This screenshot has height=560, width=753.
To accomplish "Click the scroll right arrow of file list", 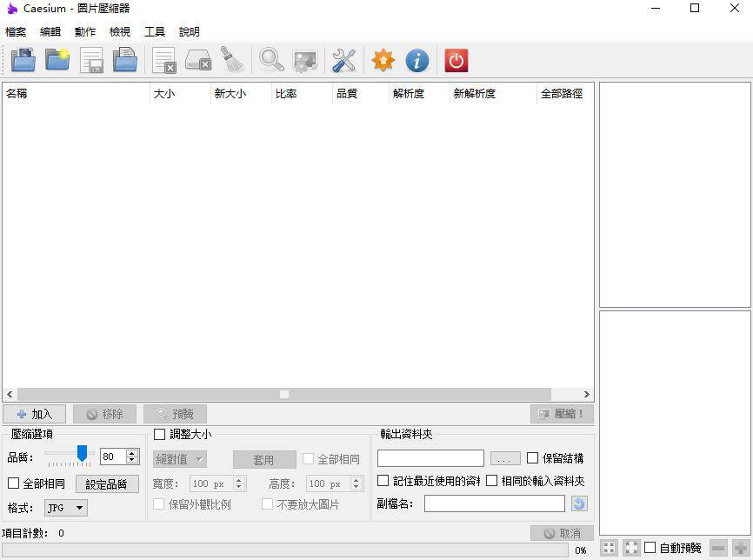I will coord(586,394).
